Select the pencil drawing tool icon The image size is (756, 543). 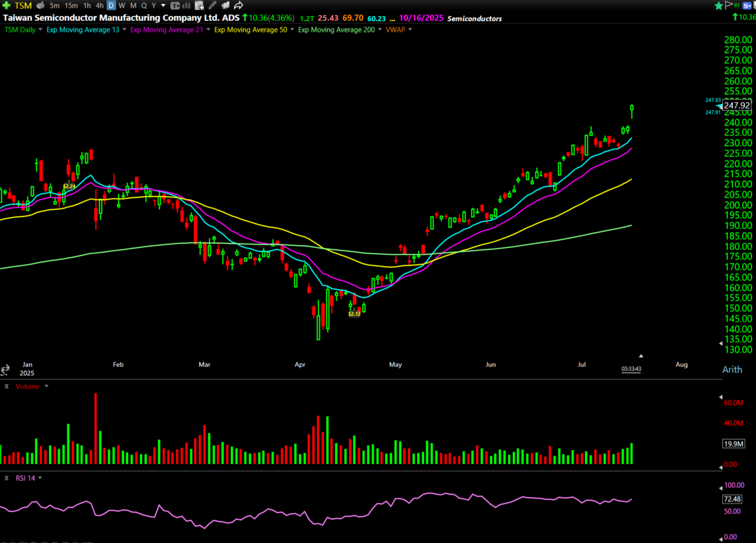213,5
